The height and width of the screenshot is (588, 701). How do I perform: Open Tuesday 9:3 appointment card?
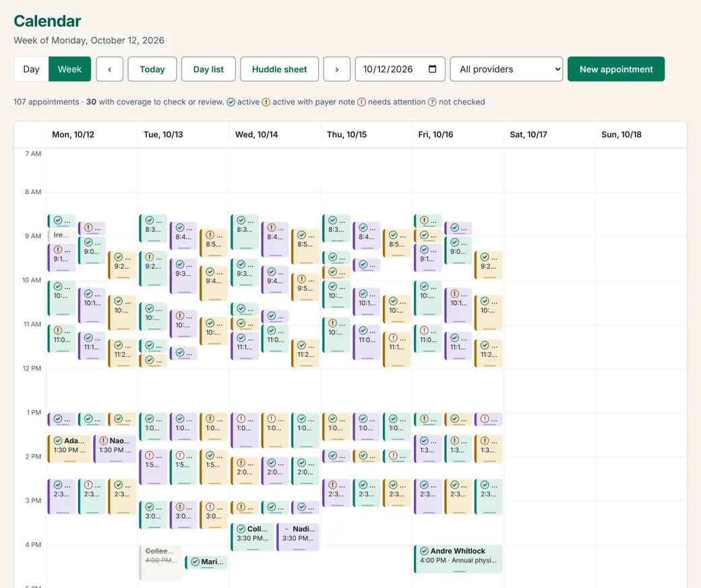point(183,276)
